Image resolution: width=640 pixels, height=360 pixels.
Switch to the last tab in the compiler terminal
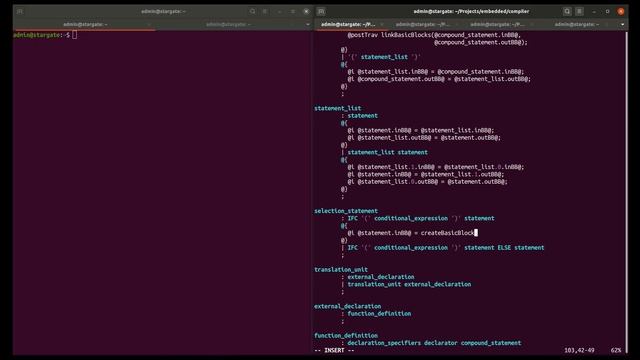576,24
